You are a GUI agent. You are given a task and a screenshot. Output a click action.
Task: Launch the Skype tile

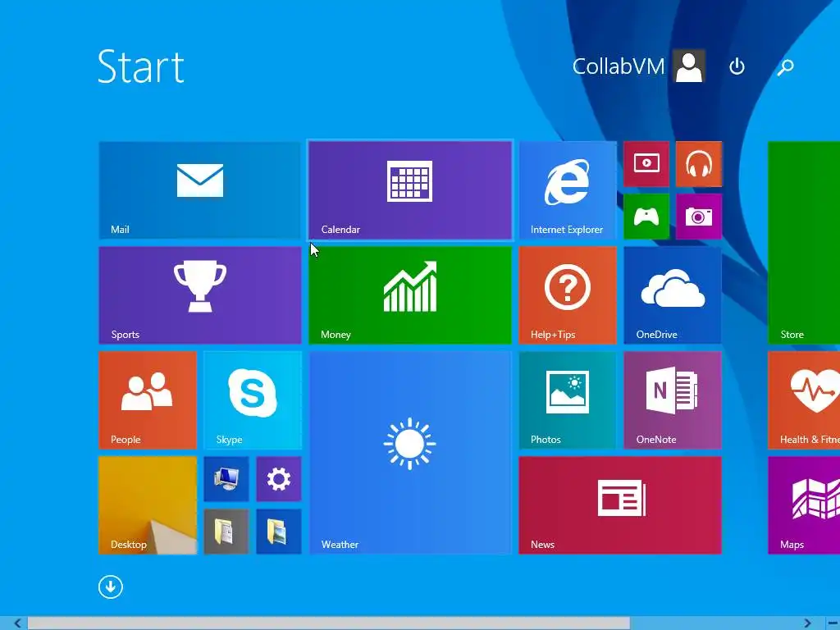pyautogui.click(x=253, y=399)
